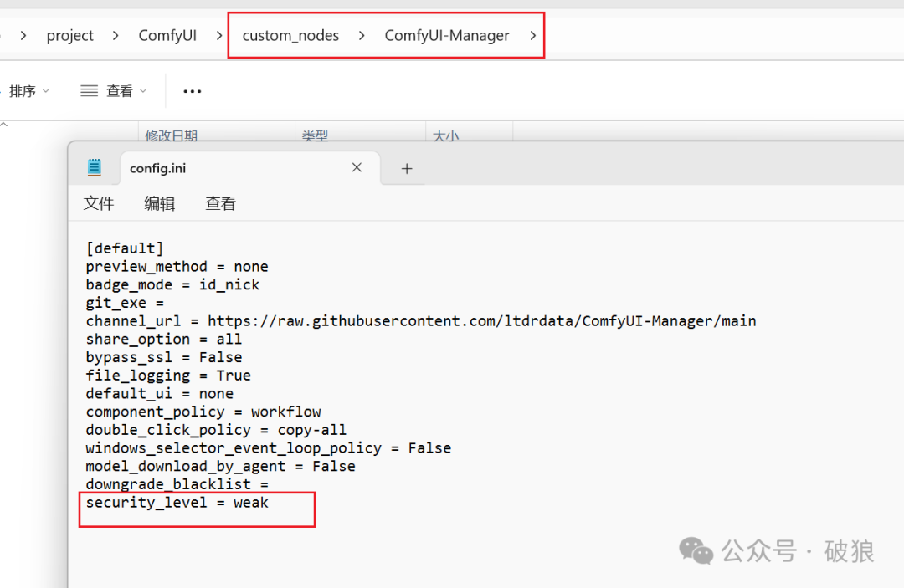Sort by 大小 column header

click(x=445, y=135)
